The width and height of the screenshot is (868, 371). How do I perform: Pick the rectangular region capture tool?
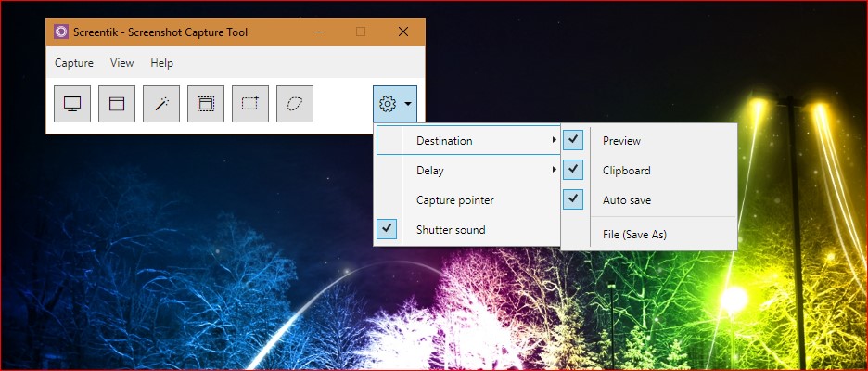click(x=250, y=104)
